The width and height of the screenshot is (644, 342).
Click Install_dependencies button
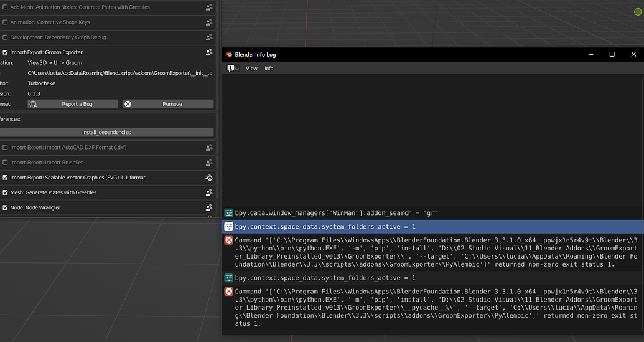(x=106, y=132)
